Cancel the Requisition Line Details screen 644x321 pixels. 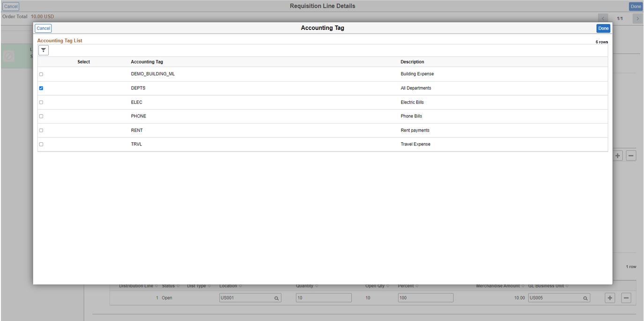pyautogui.click(x=10, y=6)
